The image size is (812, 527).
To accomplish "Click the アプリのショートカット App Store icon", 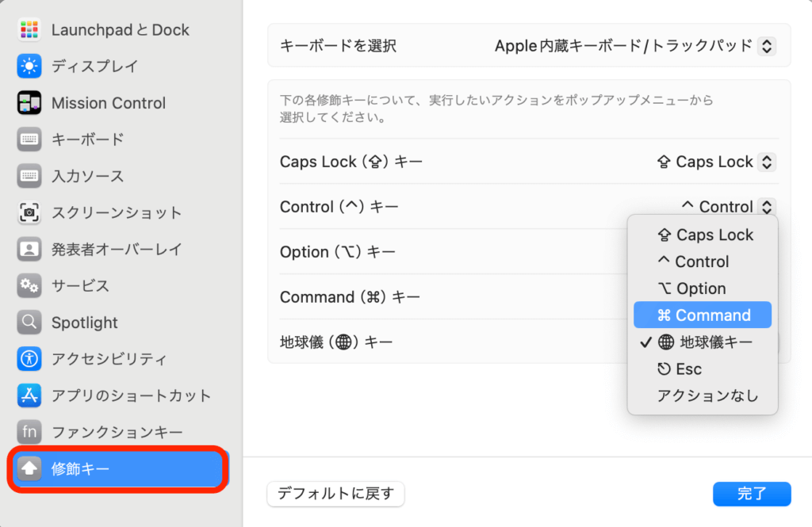I will pos(29,395).
